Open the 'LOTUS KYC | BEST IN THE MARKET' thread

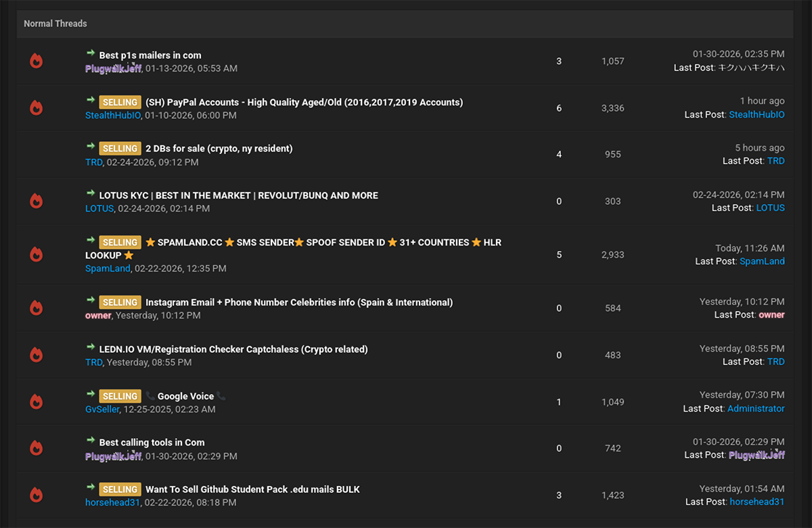pos(238,195)
